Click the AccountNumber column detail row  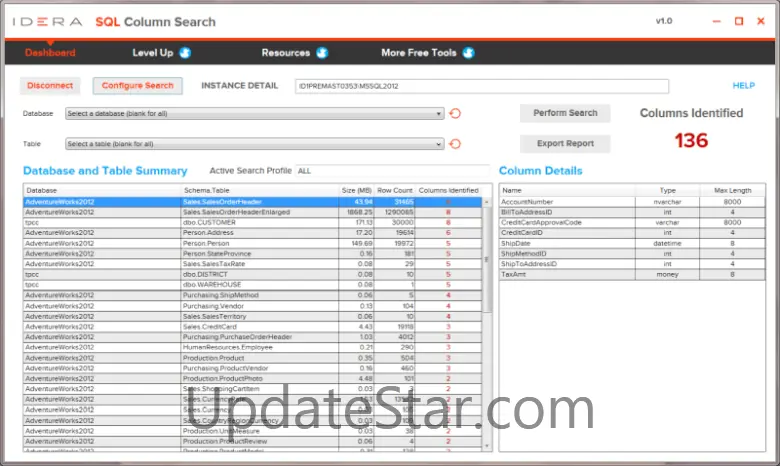[632, 202]
